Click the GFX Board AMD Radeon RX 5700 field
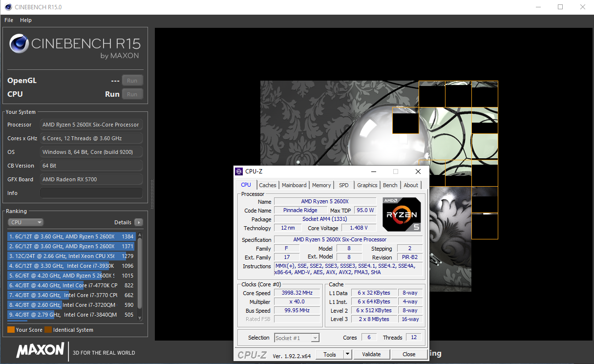This screenshot has height=364, width=594. point(91,179)
